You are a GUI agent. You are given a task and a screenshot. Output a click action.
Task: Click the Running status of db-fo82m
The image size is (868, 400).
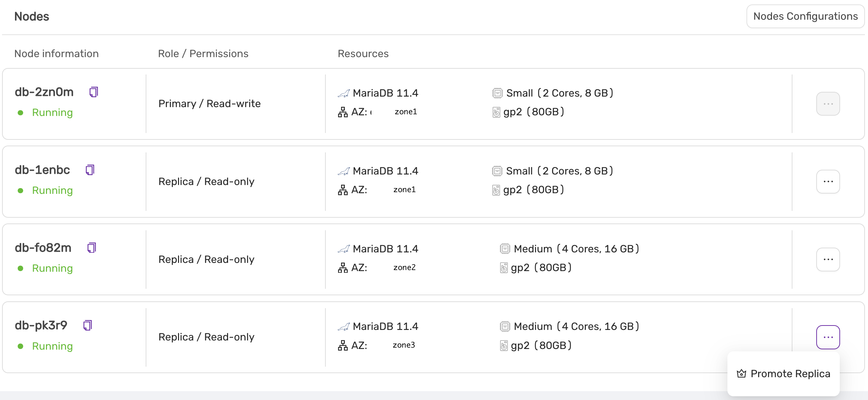coord(52,268)
